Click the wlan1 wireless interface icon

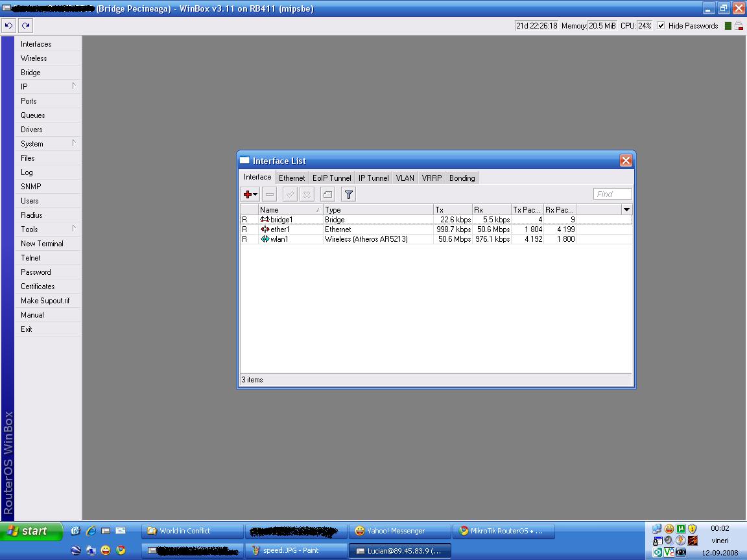click(265, 239)
